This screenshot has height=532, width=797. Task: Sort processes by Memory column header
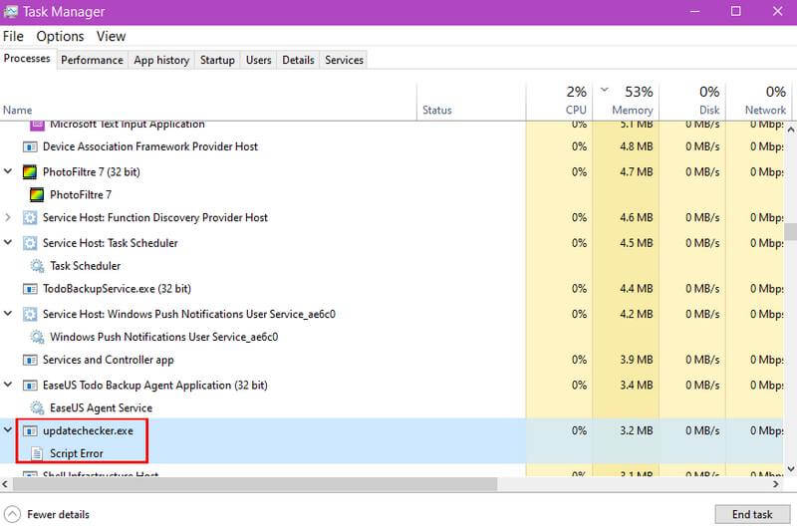[x=627, y=103]
